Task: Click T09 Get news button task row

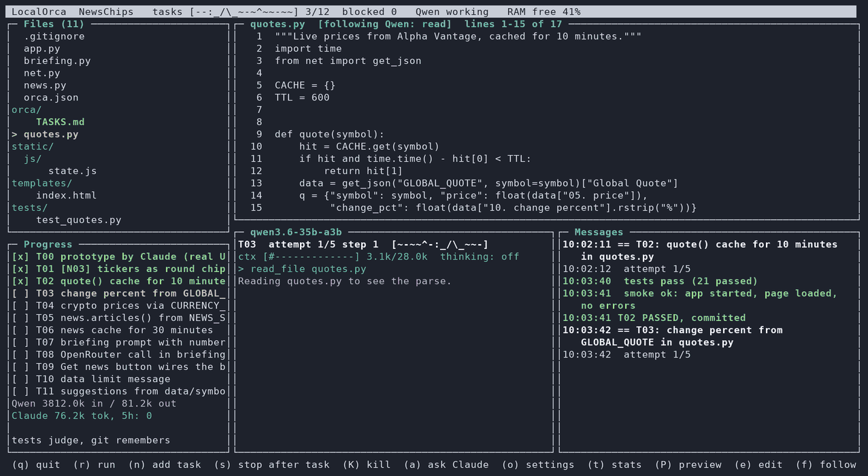Action: pyautogui.click(x=118, y=367)
